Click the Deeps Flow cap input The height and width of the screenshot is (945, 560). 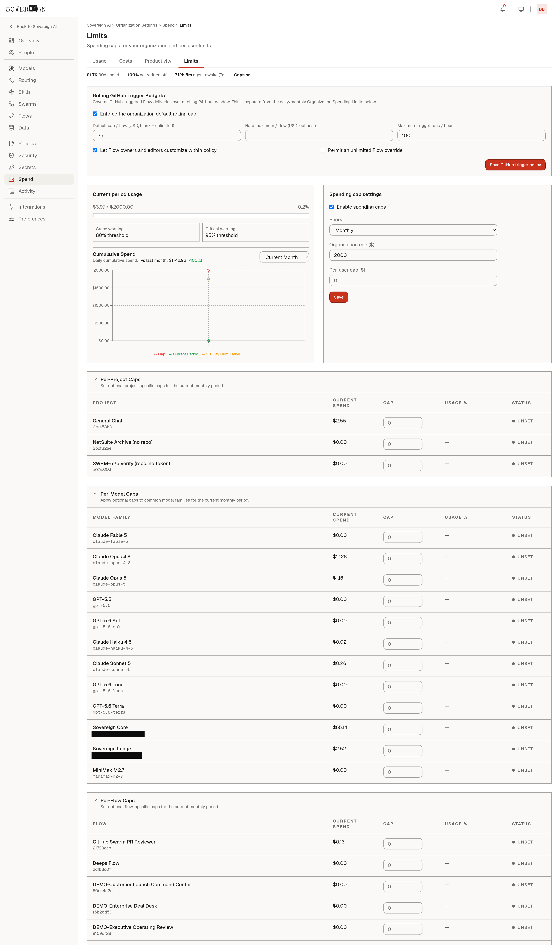pyautogui.click(x=403, y=865)
